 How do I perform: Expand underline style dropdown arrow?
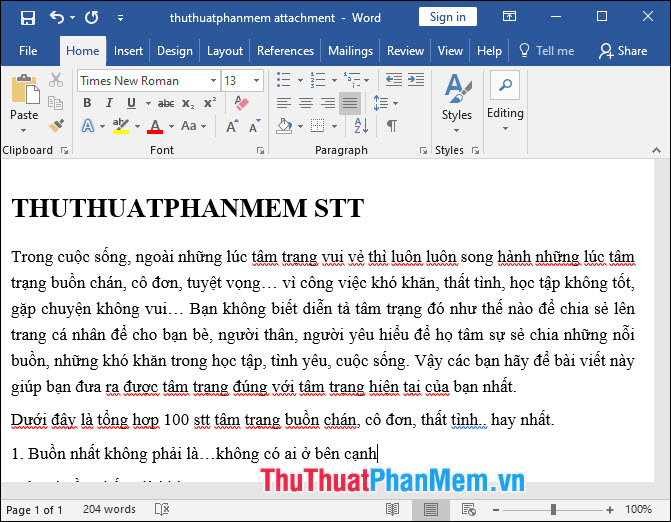148,103
